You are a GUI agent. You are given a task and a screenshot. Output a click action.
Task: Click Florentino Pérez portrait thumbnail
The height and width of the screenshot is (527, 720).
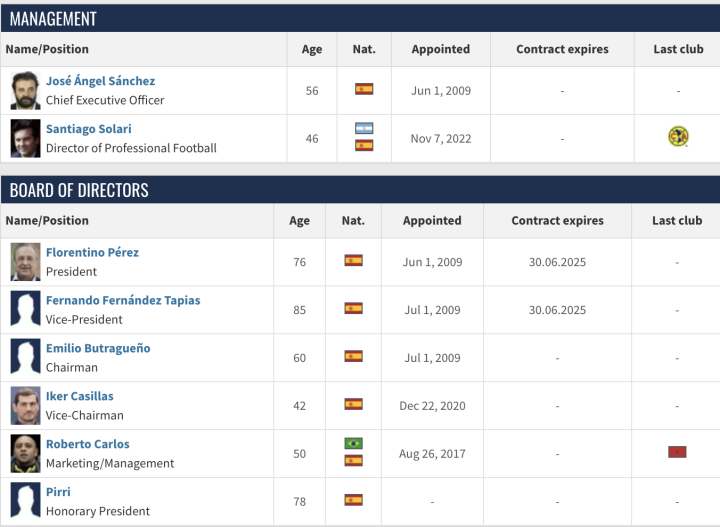25,261
